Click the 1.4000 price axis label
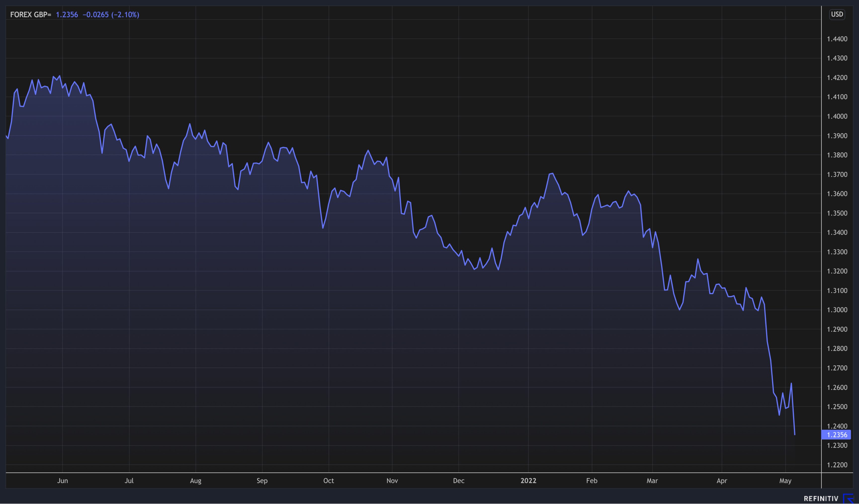The width and height of the screenshot is (859, 504). click(x=837, y=117)
